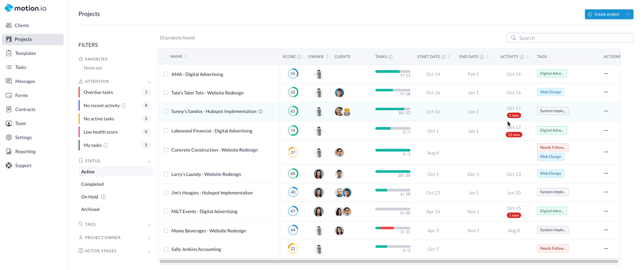Click the sort arrows beside NAME column
The image size is (644, 270).
186,56
